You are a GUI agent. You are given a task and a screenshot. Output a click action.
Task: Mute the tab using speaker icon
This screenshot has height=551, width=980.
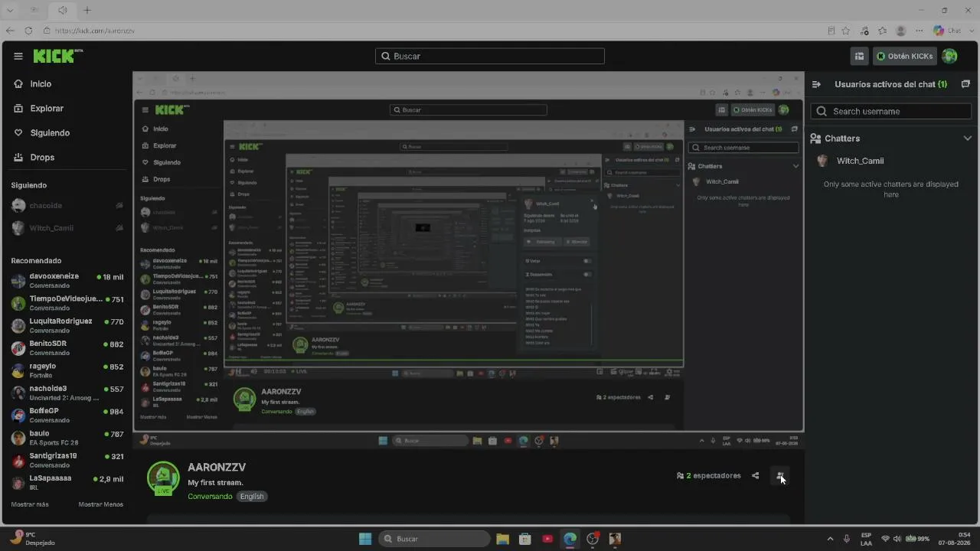pos(62,10)
